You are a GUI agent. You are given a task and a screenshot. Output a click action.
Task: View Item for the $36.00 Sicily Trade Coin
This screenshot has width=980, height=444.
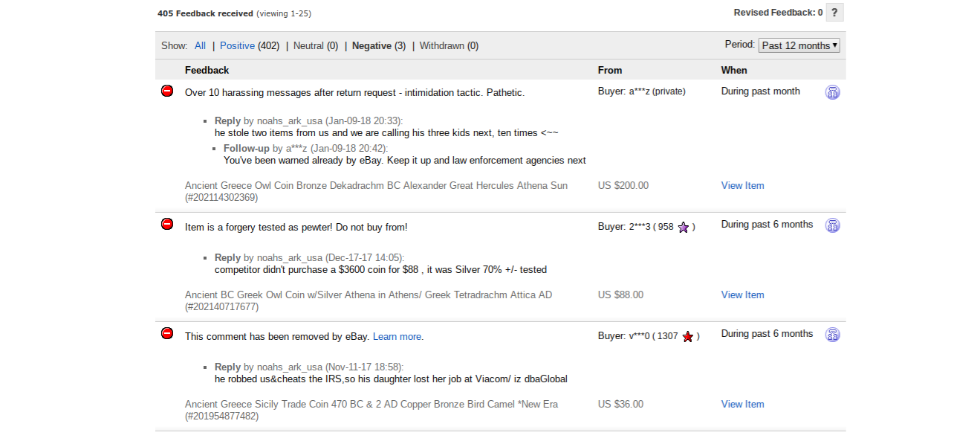742,405
